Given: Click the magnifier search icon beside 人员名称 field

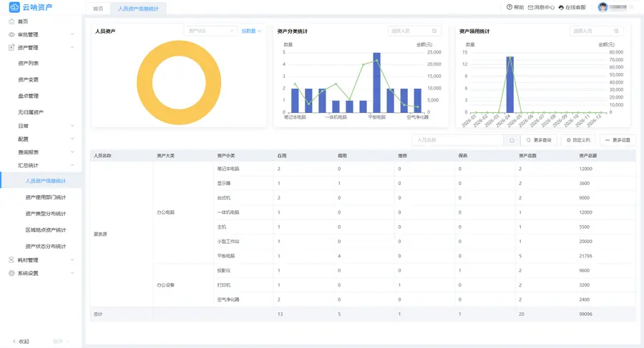Looking at the screenshot, I should coord(512,140).
